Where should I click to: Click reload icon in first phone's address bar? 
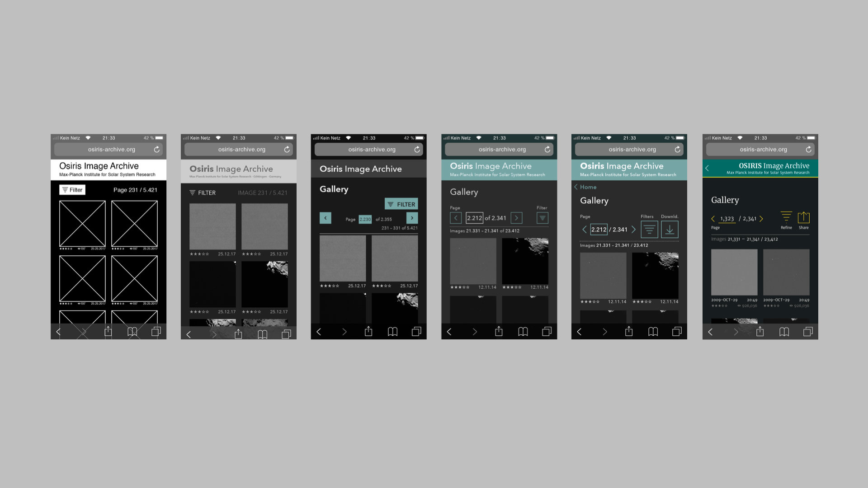pyautogui.click(x=157, y=150)
